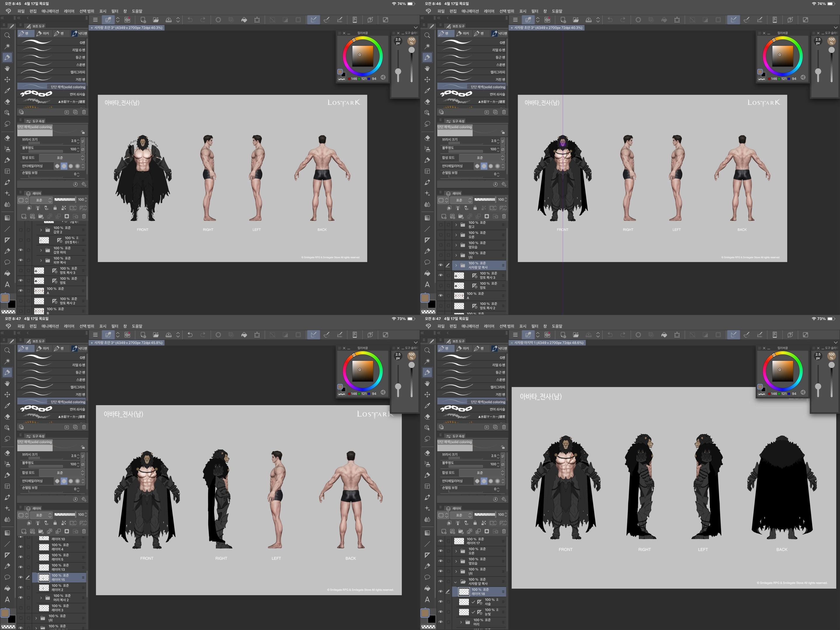Expand the 갑옷 하의 layer folder
This screenshot has height=630, width=840.
[41, 250]
